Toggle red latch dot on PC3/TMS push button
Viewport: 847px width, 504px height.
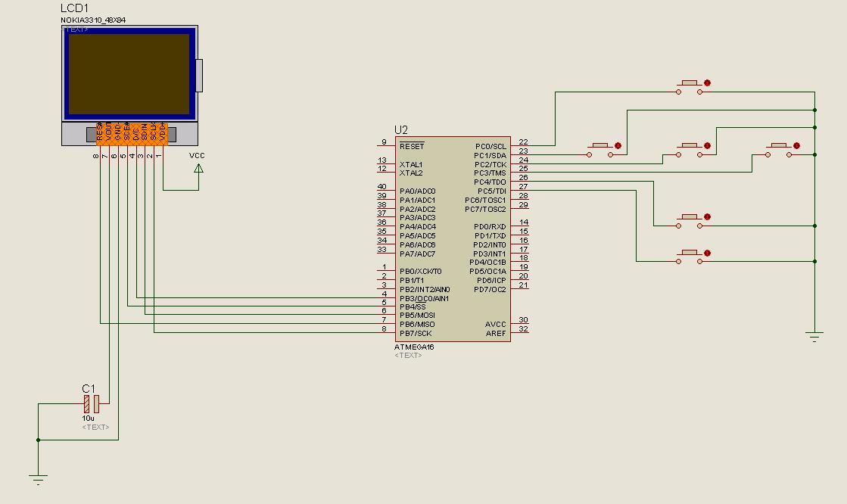[x=796, y=145]
